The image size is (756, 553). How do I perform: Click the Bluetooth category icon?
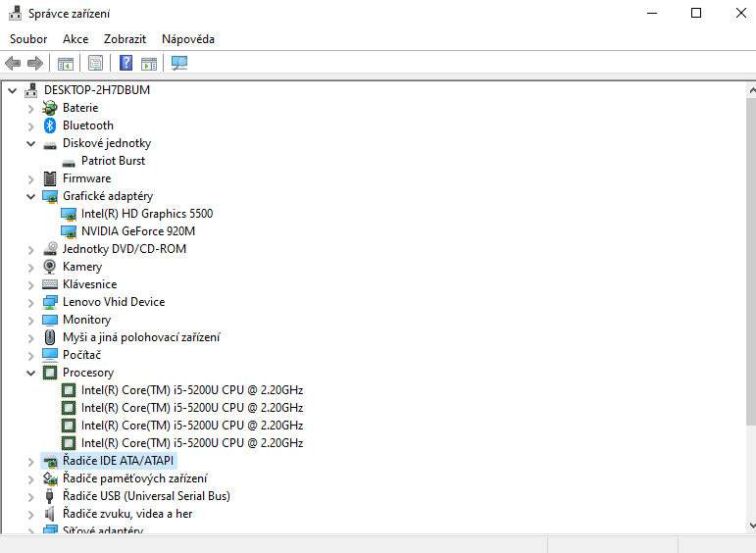pos(50,126)
